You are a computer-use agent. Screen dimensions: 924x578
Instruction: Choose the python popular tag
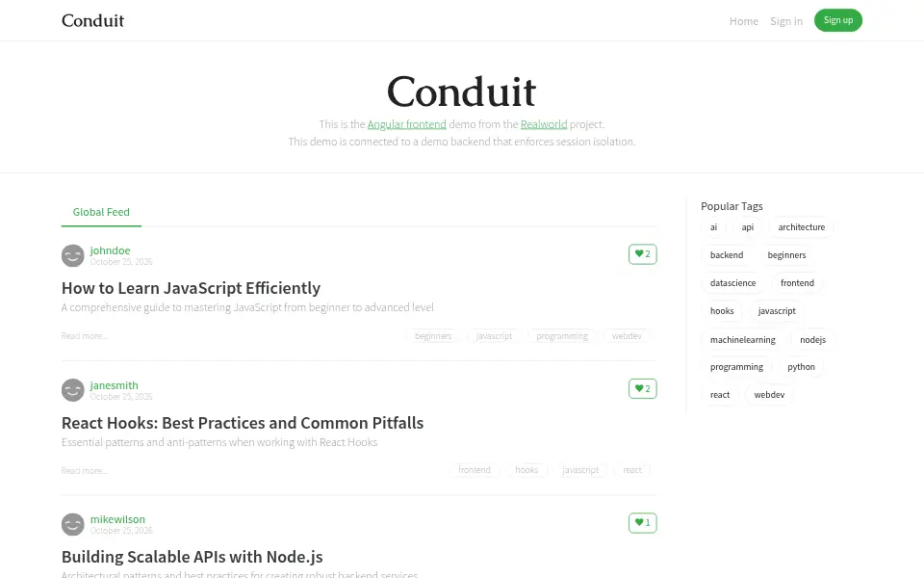click(801, 367)
